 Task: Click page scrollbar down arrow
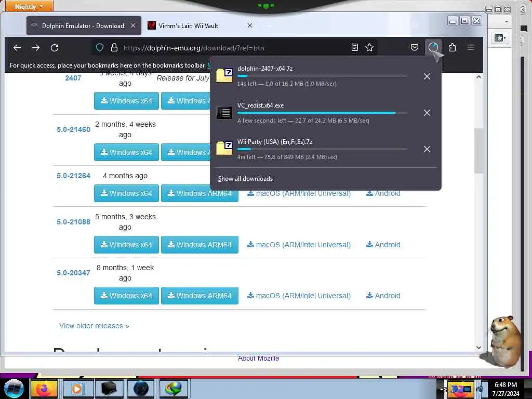click(478, 348)
